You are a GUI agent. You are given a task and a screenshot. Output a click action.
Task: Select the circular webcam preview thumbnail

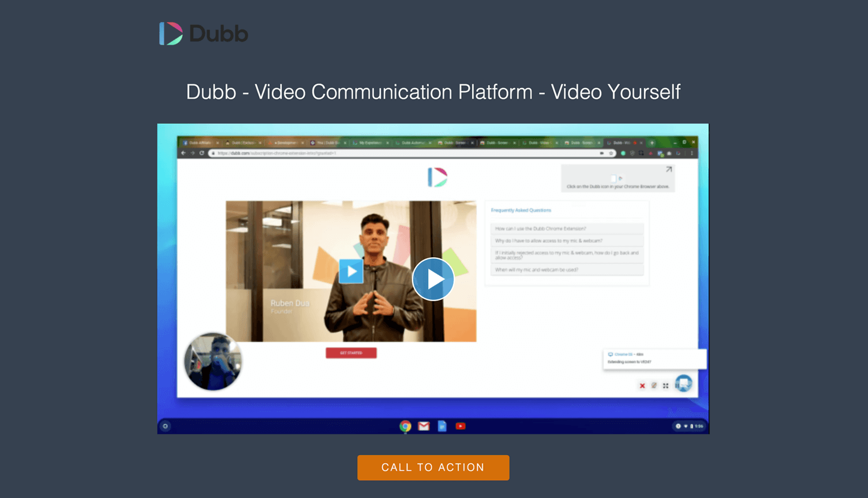point(213,361)
